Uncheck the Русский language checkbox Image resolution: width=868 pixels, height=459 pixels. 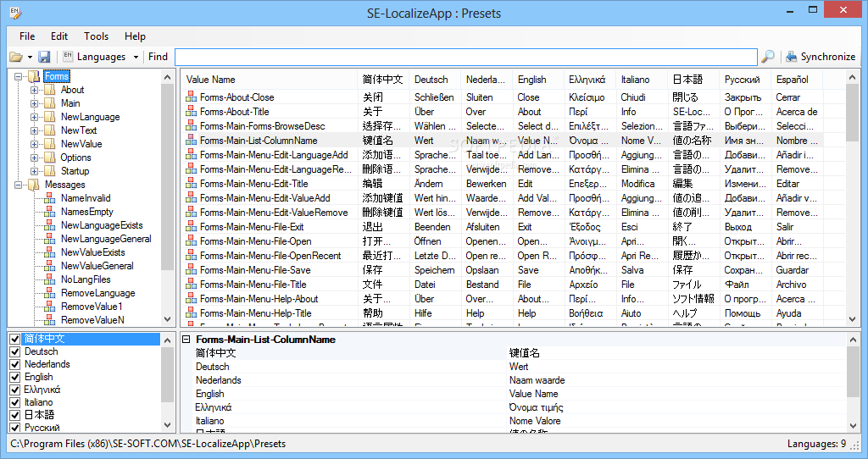[15, 428]
